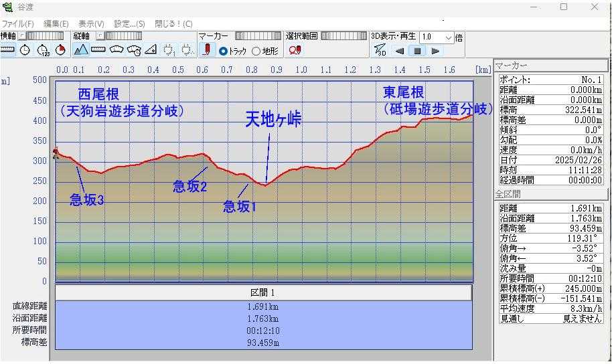
Task: Open the 設定...(S) menu
Action: (x=129, y=23)
